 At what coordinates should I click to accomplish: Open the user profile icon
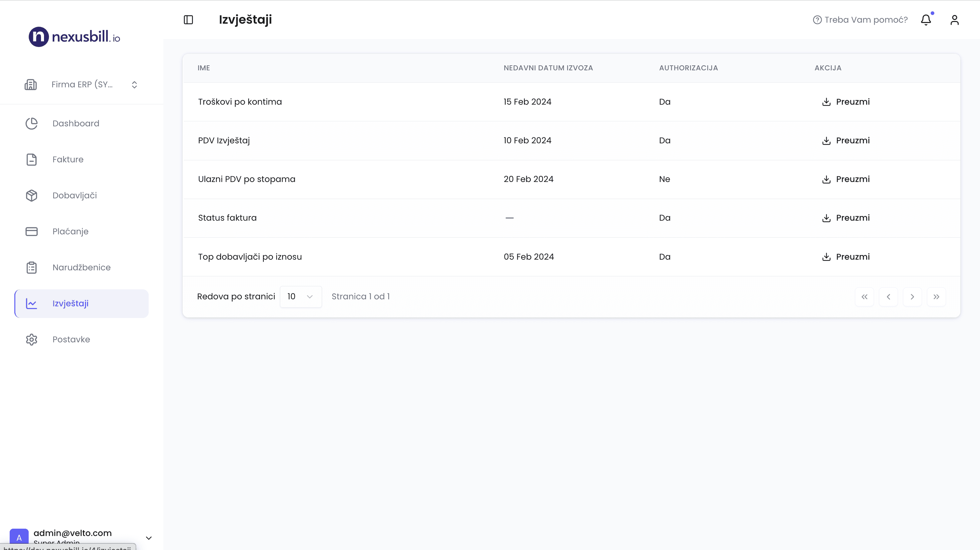coord(954,20)
